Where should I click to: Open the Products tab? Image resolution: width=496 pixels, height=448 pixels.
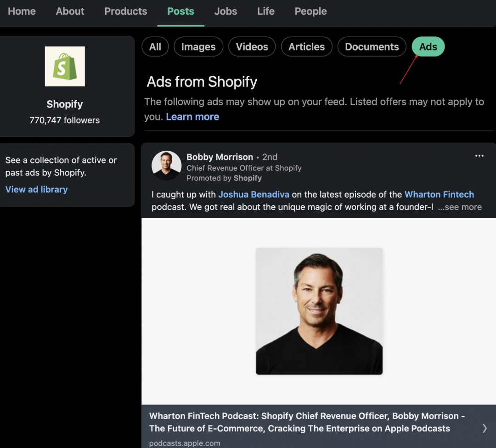click(x=125, y=11)
